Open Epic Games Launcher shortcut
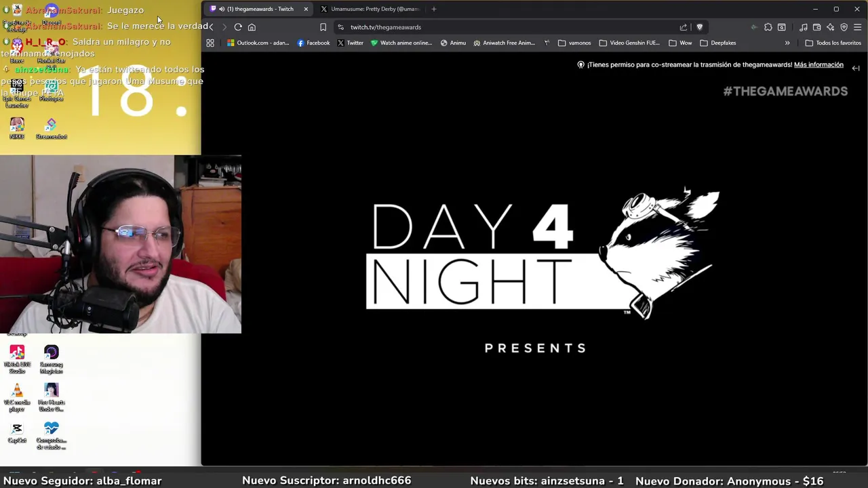 [x=17, y=94]
